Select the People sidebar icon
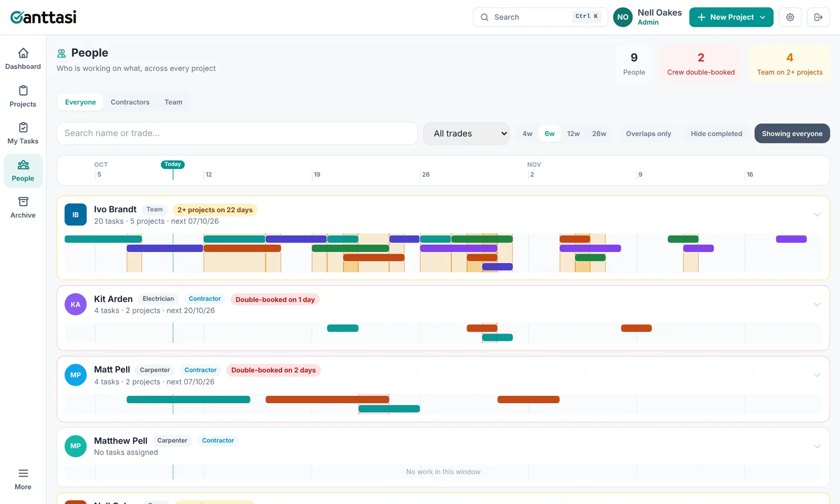Image resolution: width=840 pixels, height=504 pixels. coord(23,171)
